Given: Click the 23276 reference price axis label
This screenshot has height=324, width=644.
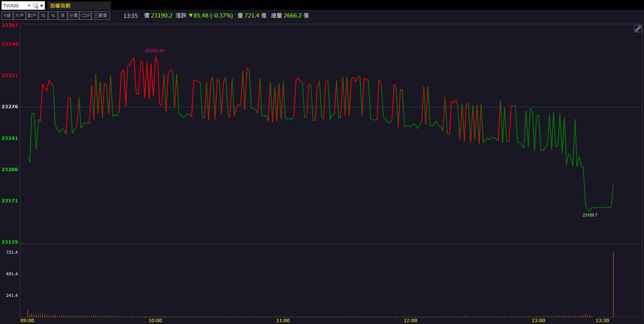Looking at the screenshot, I should tap(10, 107).
